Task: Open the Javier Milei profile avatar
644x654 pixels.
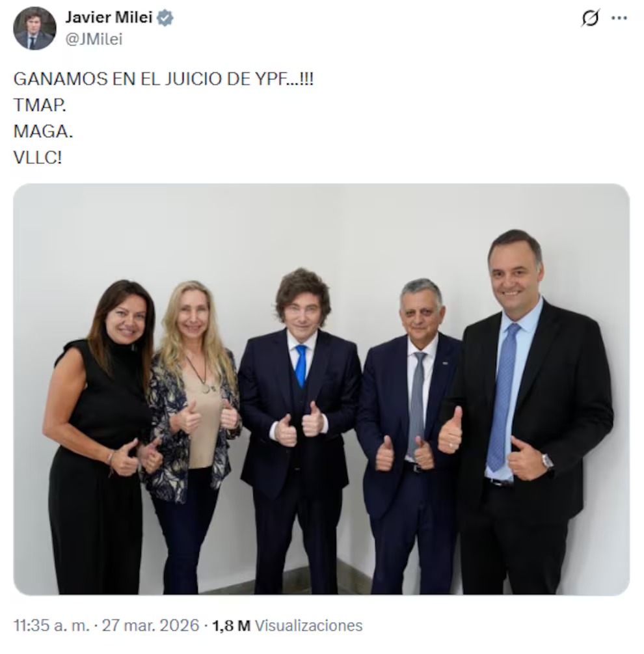Action: (34, 28)
